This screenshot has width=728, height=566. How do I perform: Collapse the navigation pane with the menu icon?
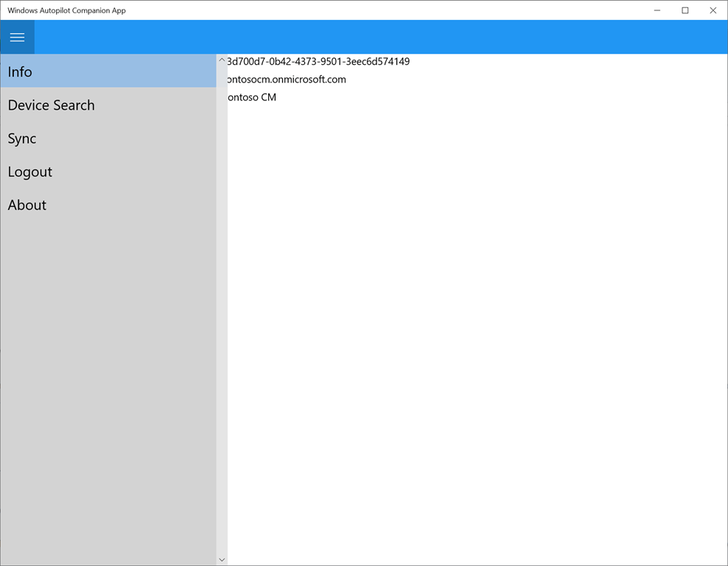17,37
